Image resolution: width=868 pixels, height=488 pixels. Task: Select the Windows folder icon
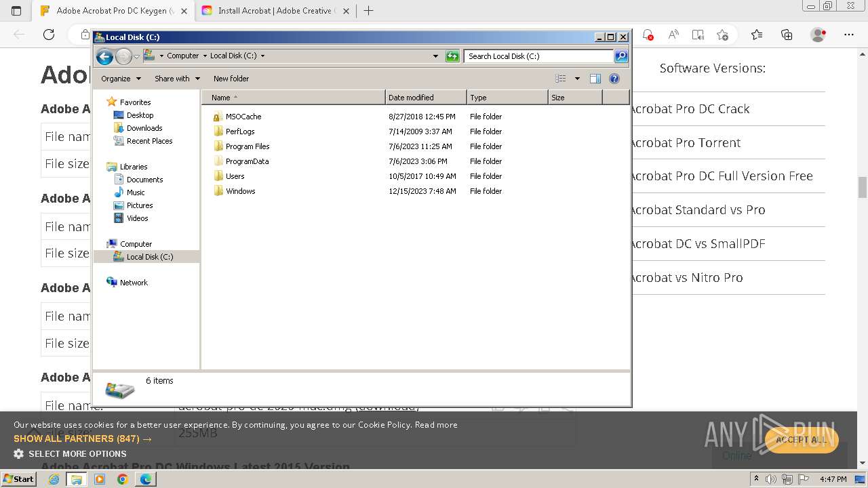point(218,191)
